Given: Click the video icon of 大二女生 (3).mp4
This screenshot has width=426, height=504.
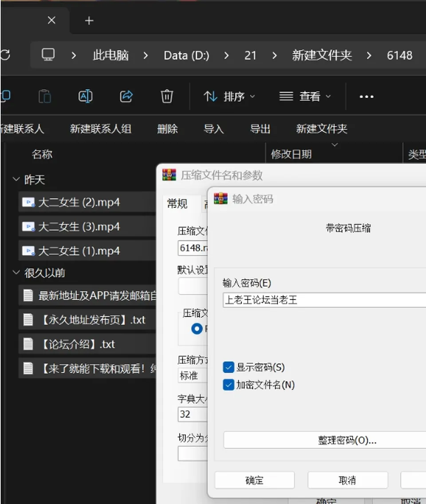Looking at the screenshot, I should [x=28, y=227].
